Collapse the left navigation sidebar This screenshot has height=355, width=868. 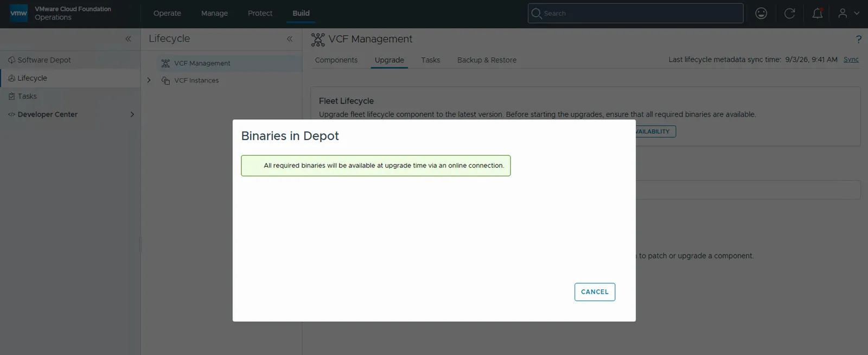point(128,39)
